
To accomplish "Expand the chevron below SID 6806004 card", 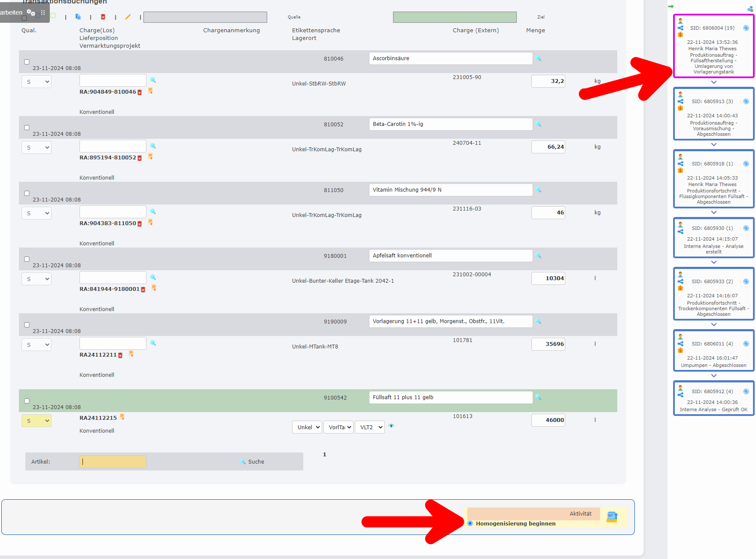I will click(x=714, y=82).
